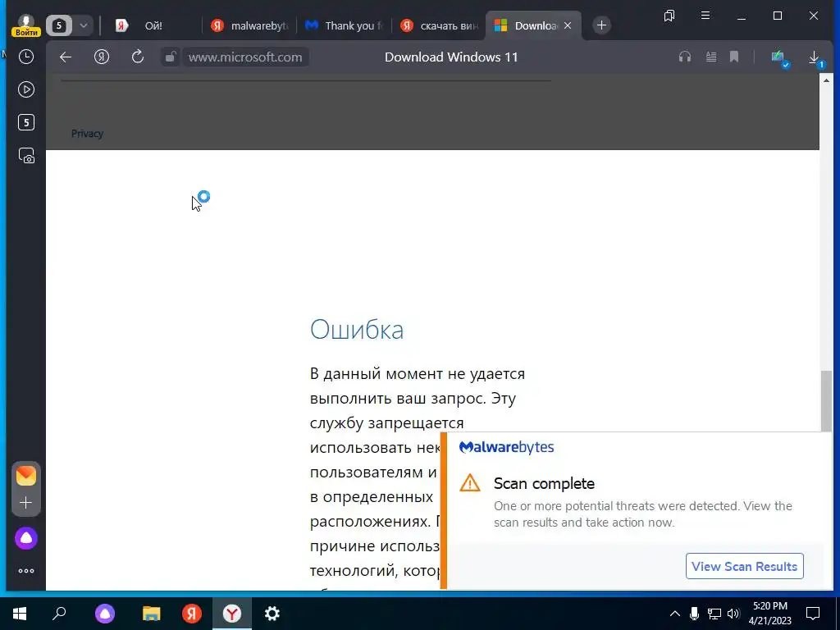The height and width of the screenshot is (630, 840).
Task: Open the sidebar tabs icon showing 5
Action: [x=26, y=122]
